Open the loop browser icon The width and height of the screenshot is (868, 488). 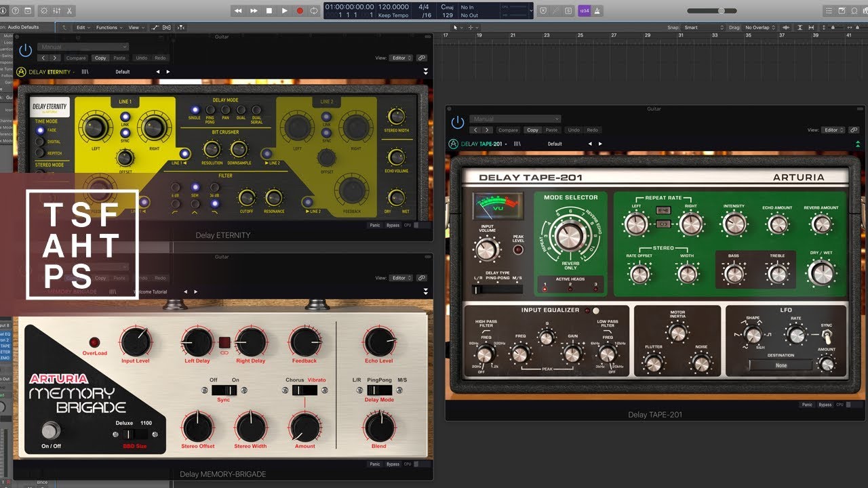pyautogui.click(x=854, y=11)
